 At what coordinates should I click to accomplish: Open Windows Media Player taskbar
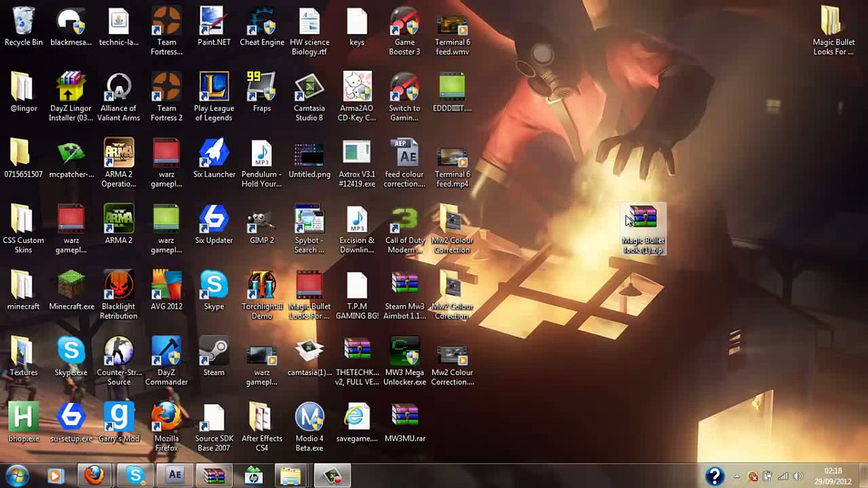56,475
